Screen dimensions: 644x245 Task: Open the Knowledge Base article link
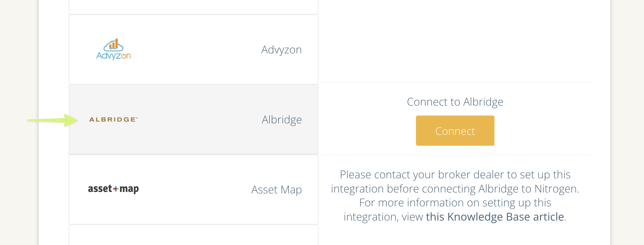coord(495,216)
